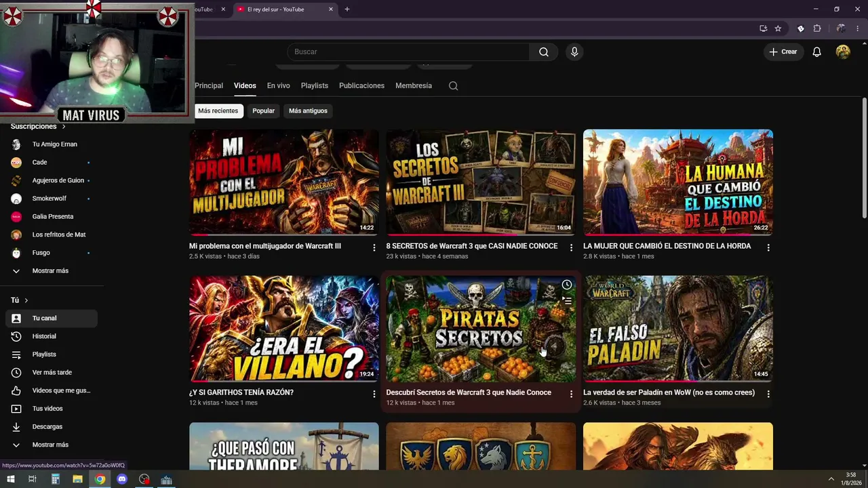Open 'Videos que me gustan' in sidebar
Image resolution: width=868 pixels, height=488 pixels.
(x=52, y=391)
